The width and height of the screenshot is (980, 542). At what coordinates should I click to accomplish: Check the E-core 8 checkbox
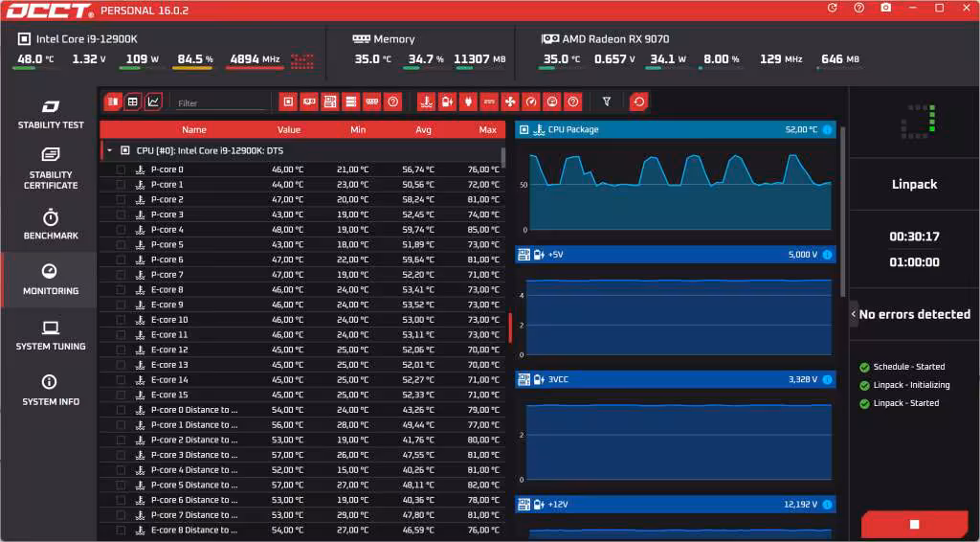[x=121, y=289]
